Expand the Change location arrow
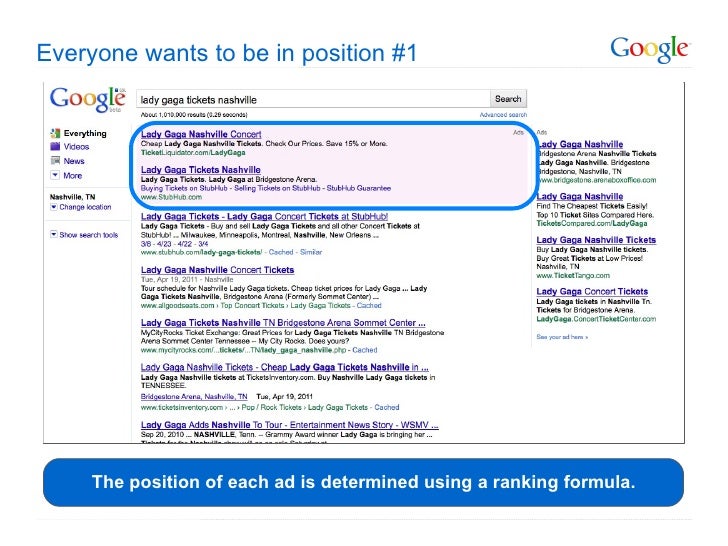728x546 pixels. pyautogui.click(x=53, y=207)
